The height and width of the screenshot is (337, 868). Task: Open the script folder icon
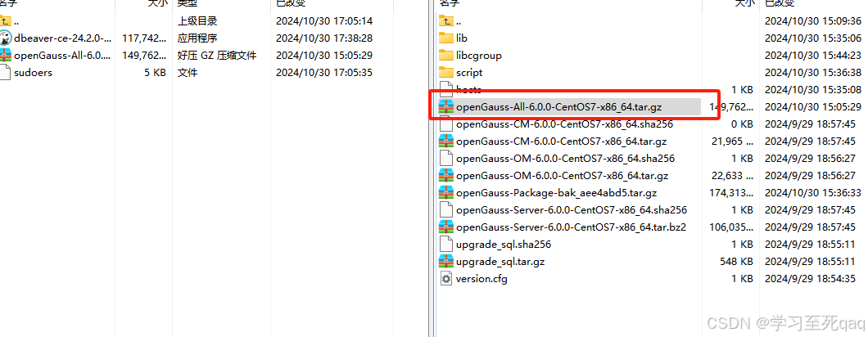point(445,73)
